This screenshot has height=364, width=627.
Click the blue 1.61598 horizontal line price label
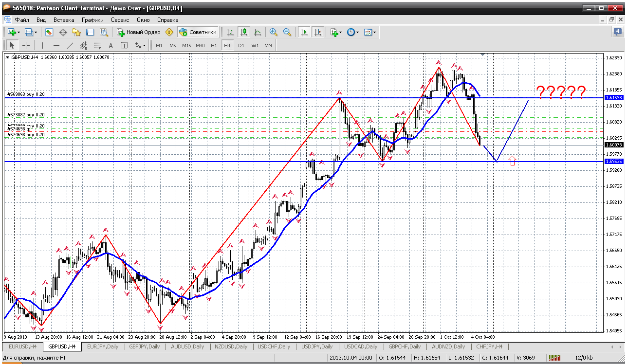613,98
